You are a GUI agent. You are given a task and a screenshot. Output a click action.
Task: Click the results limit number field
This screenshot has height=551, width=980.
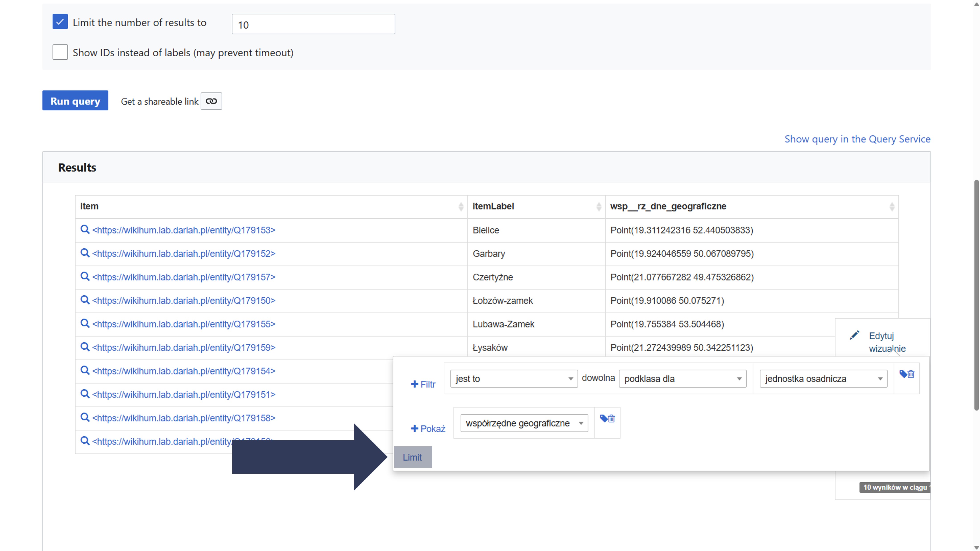pyautogui.click(x=313, y=24)
